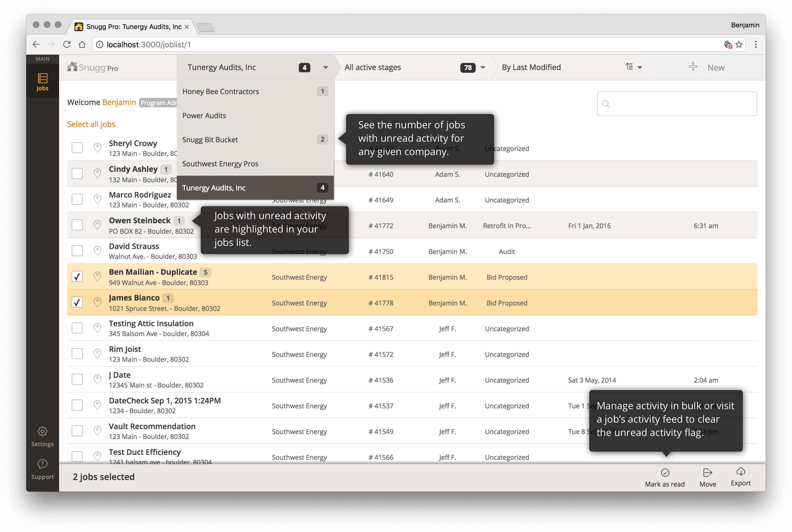Check the Marco Rodriguez job checkbox
The image size is (792, 532).
click(x=77, y=199)
